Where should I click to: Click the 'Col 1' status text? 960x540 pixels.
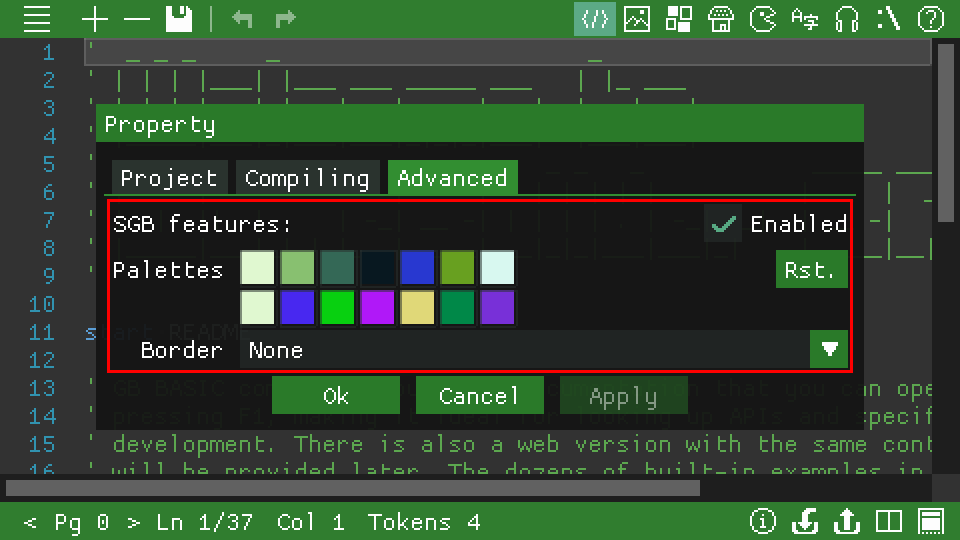tap(310, 522)
